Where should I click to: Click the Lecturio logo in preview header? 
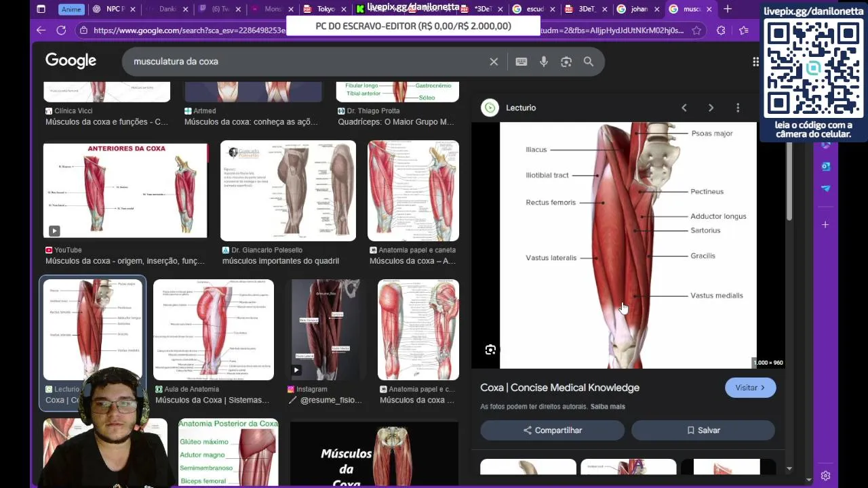[x=490, y=108]
